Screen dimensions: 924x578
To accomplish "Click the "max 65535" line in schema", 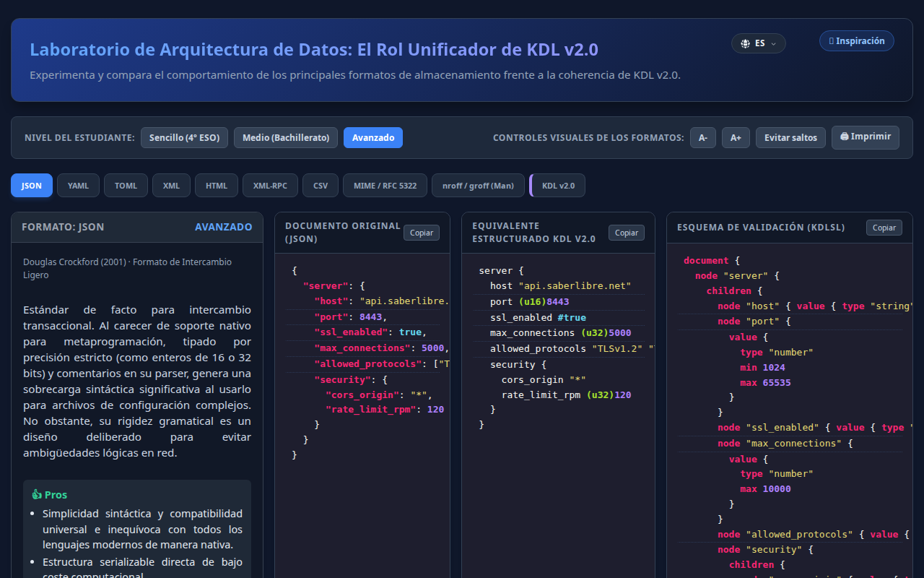I will click(x=765, y=382).
